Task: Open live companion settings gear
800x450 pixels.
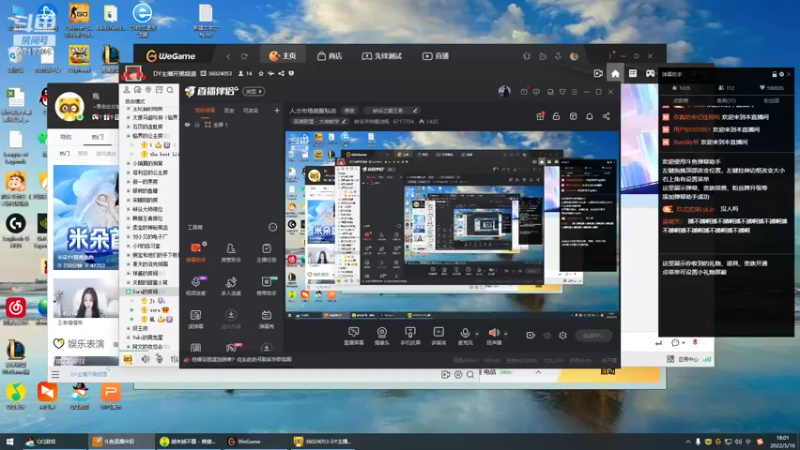Action: tap(563, 335)
